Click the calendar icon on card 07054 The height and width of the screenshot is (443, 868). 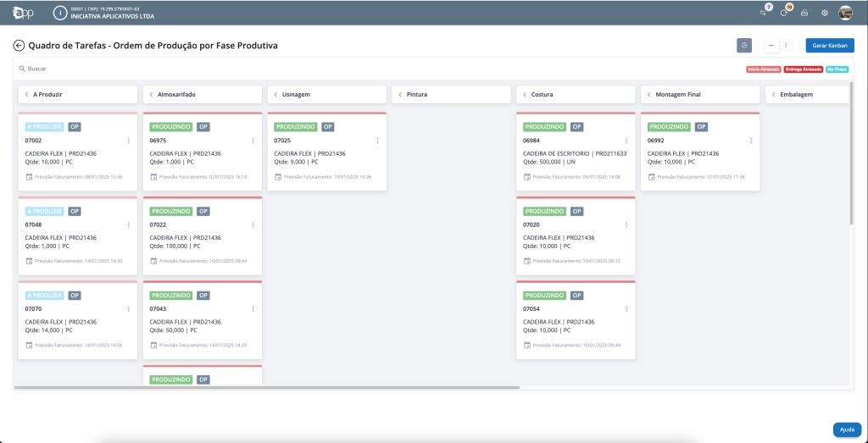coord(527,345)
